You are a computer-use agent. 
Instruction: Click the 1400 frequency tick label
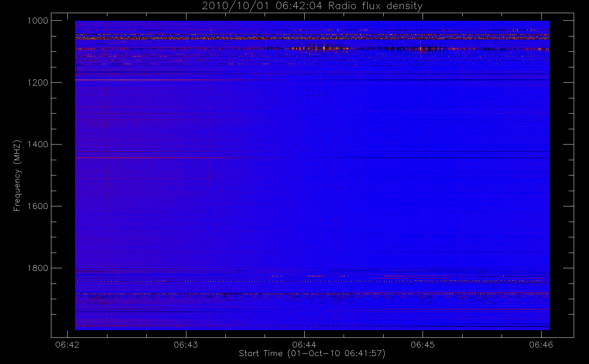[38, 145]
